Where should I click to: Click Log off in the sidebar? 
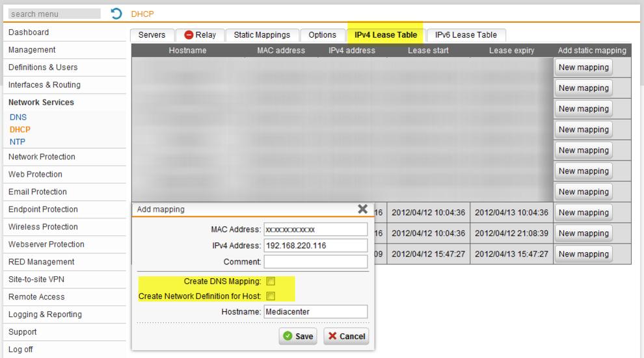click(x=20, y=350)
